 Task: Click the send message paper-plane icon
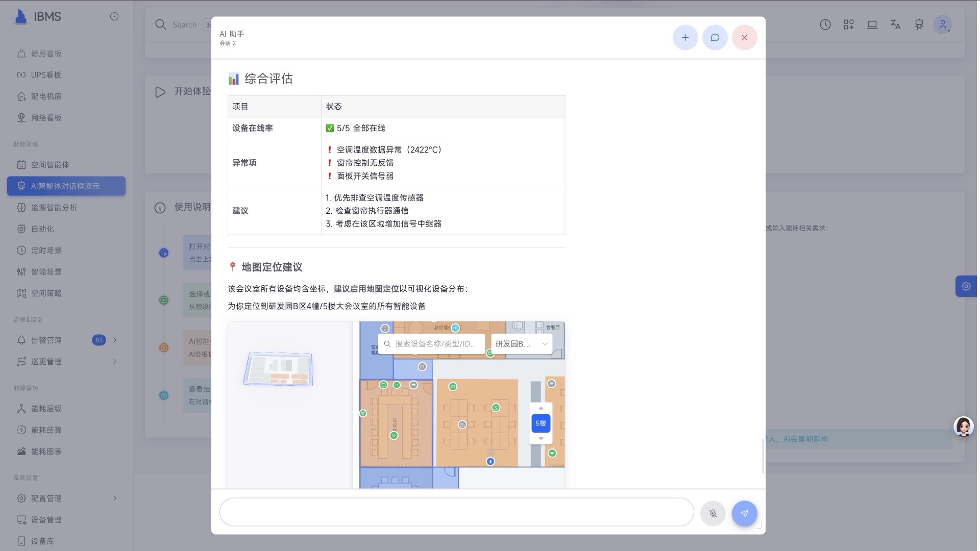click(x=744, y=513)
